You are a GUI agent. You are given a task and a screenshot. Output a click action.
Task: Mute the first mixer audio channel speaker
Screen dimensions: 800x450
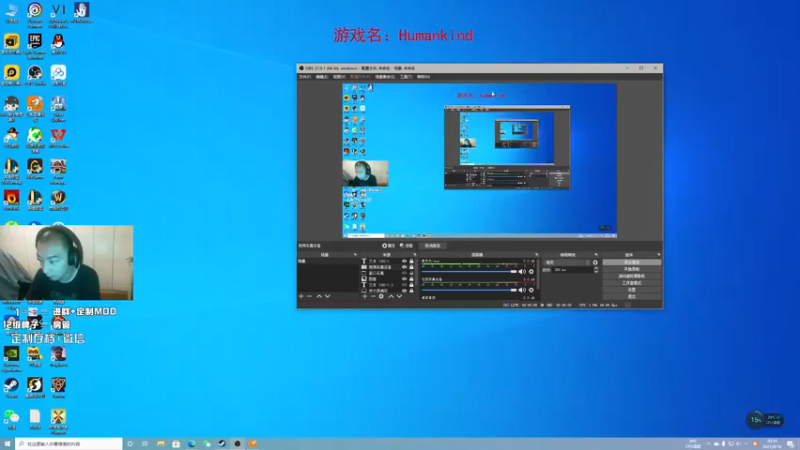(522, 271)
